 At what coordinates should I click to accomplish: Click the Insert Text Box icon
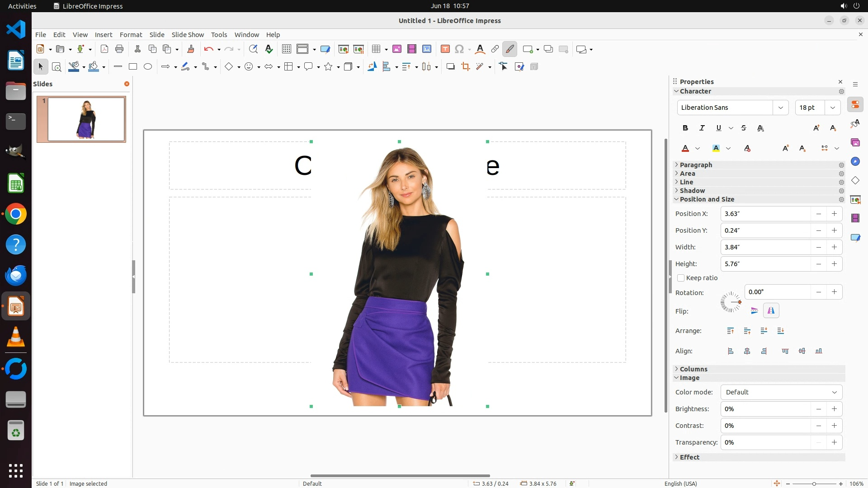click(445, 49)
